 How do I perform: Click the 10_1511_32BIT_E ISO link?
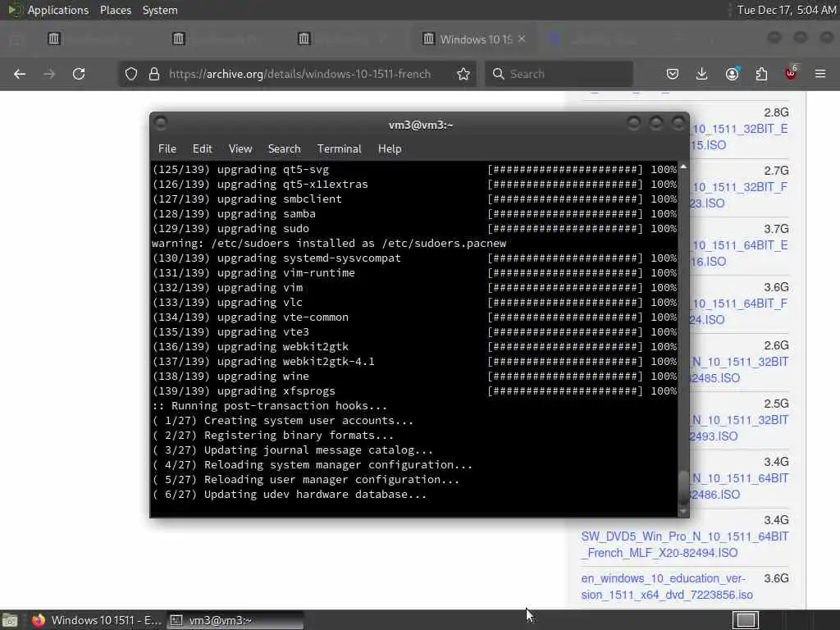coord(739,137)
